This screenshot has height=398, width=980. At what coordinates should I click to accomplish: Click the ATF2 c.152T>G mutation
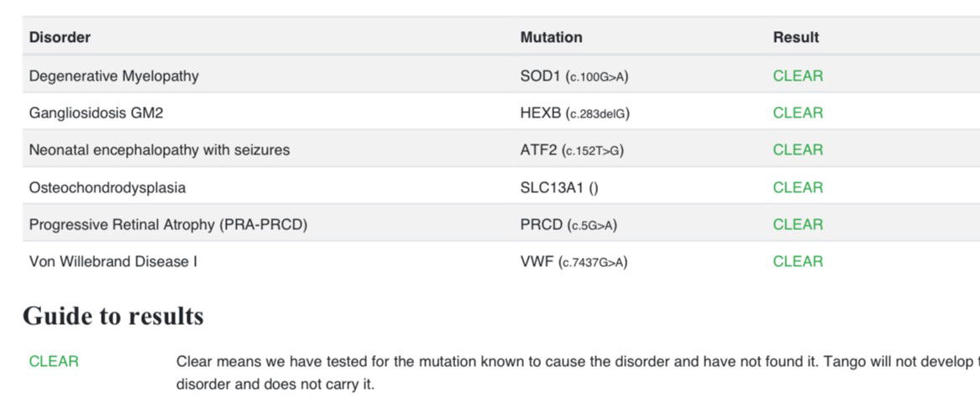[x=572, y=150]
